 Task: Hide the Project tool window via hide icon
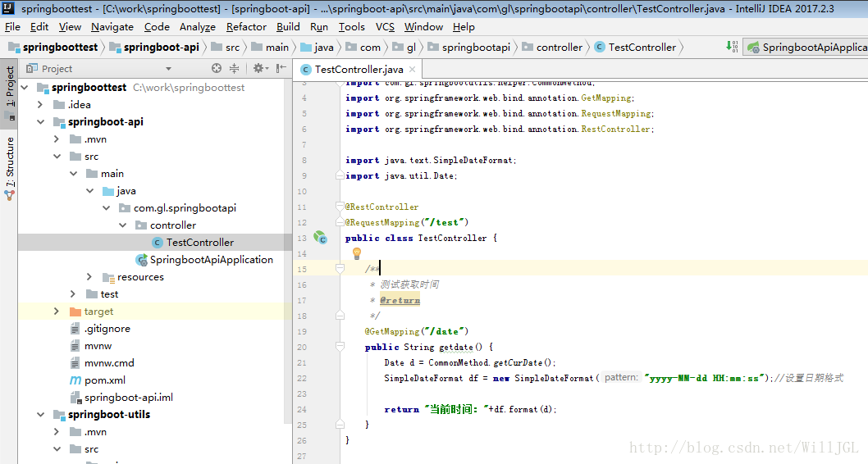point(281,69)
